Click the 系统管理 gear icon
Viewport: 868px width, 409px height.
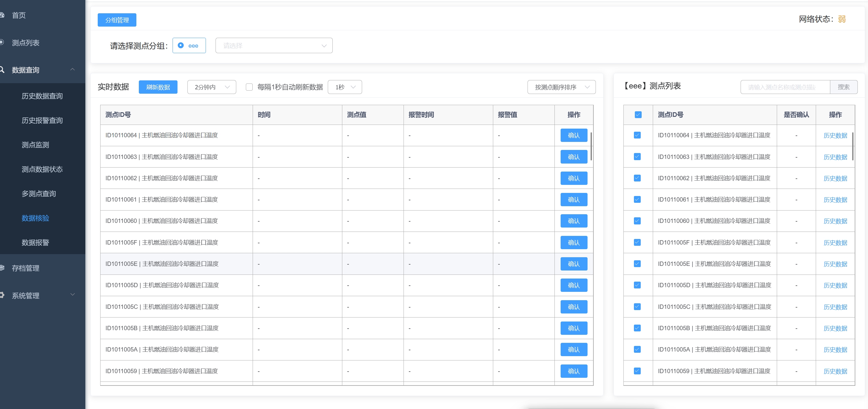click(x=2, y=295)
